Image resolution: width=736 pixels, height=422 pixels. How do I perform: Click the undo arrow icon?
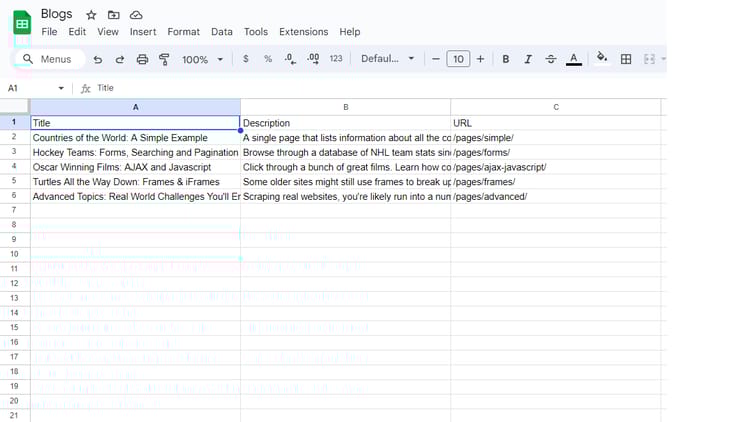(x=98, y=59)
